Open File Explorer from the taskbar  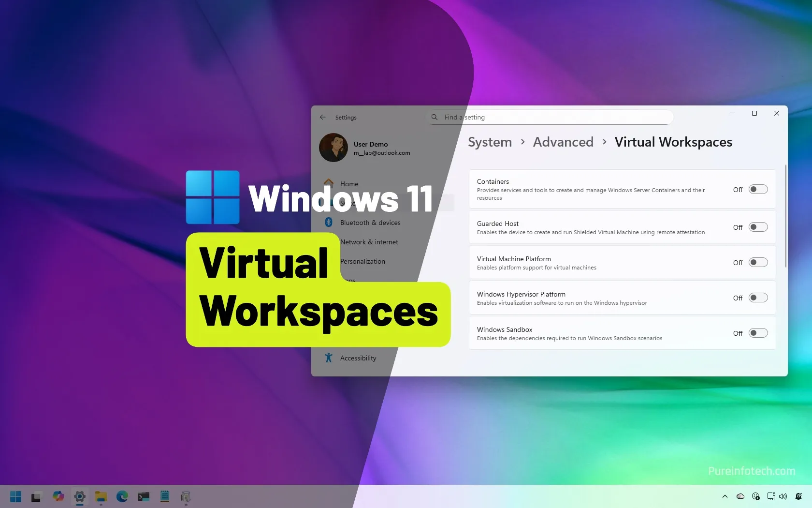click(x=101, y=496)
